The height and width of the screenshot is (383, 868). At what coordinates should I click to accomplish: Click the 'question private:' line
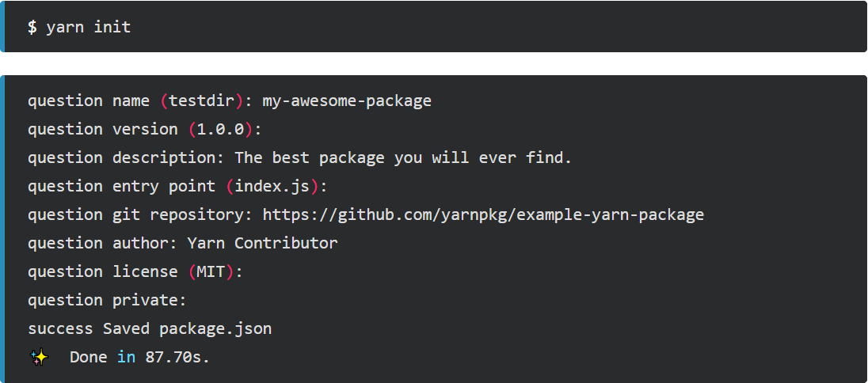[107, 301]
